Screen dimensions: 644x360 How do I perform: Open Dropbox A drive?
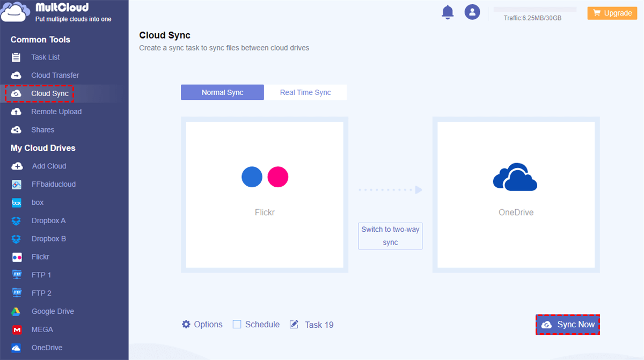click(48, 221)
